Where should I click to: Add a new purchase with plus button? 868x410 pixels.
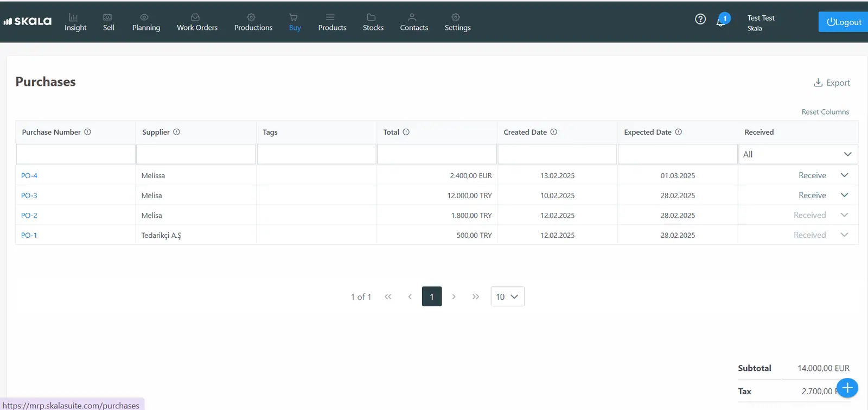[x=847, y=388]
